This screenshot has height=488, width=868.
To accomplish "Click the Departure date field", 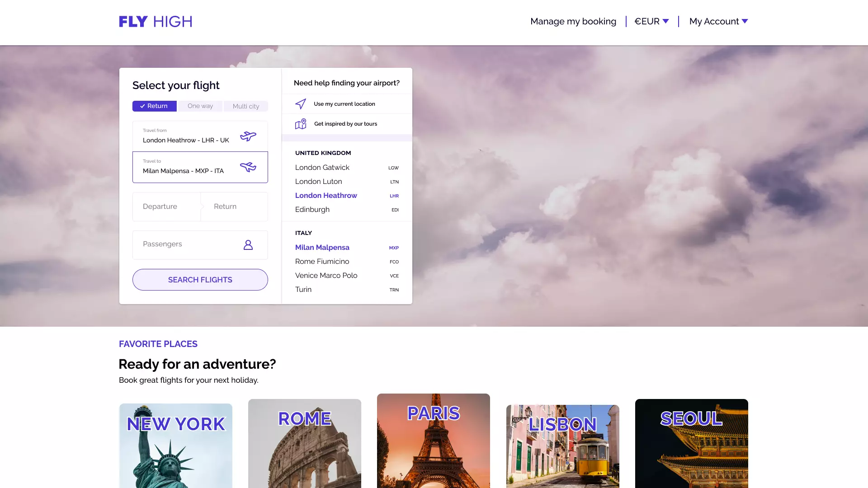I will coord(166,206).
